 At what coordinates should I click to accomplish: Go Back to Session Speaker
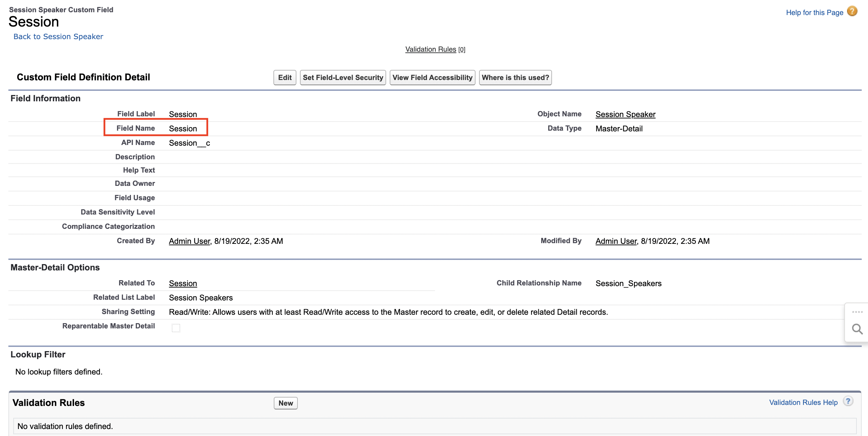pos(58,36)
